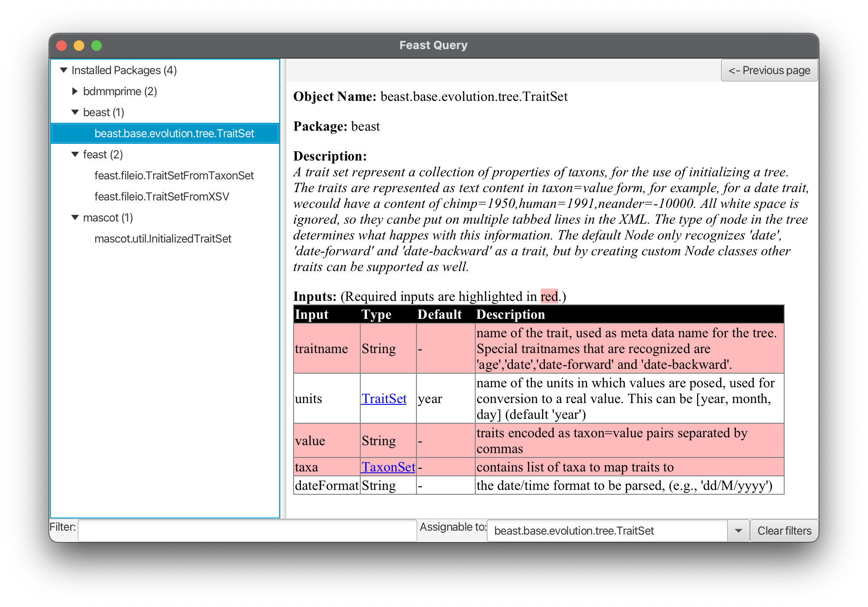Screen dimensions: 868x607
Task: Open the Assignable to dropdown arrow
Action: [x=739, y=531]
